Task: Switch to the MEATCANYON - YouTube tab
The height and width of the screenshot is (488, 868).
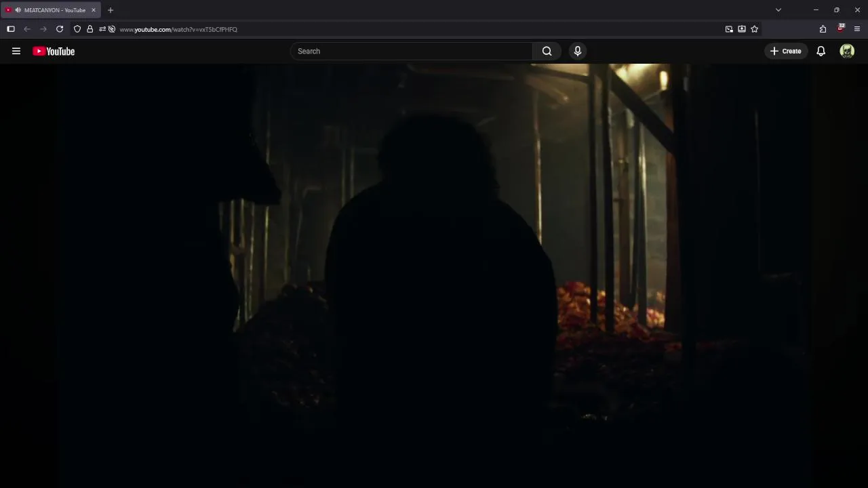Action: click(52, 10)
